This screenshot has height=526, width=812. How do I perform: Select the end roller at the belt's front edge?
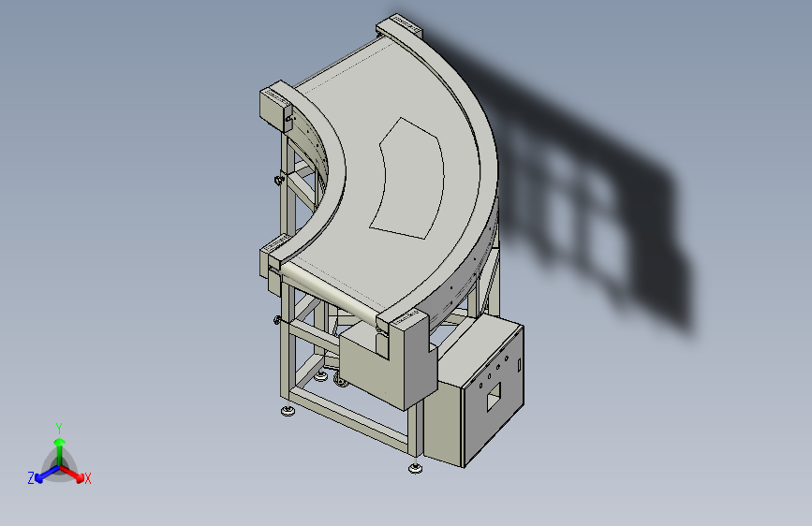point(332,294)
